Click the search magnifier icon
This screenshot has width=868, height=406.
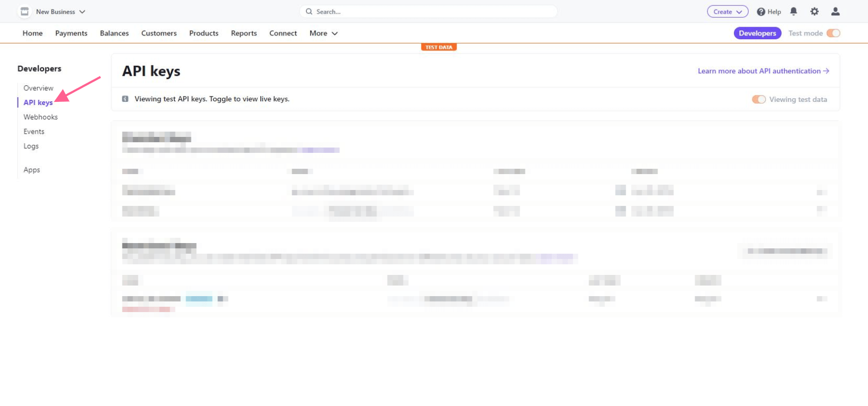click(x=309, y=12)
